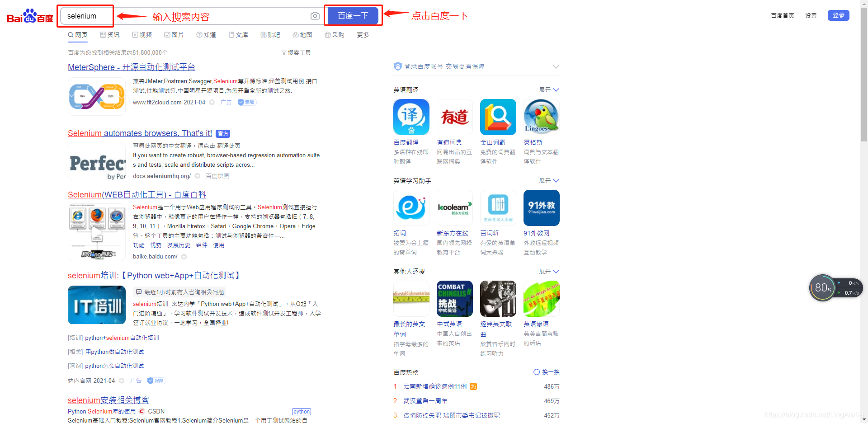The image size is (868, 423).
Task: Open the 百词斩 app icon
Action: coord(498,208)
